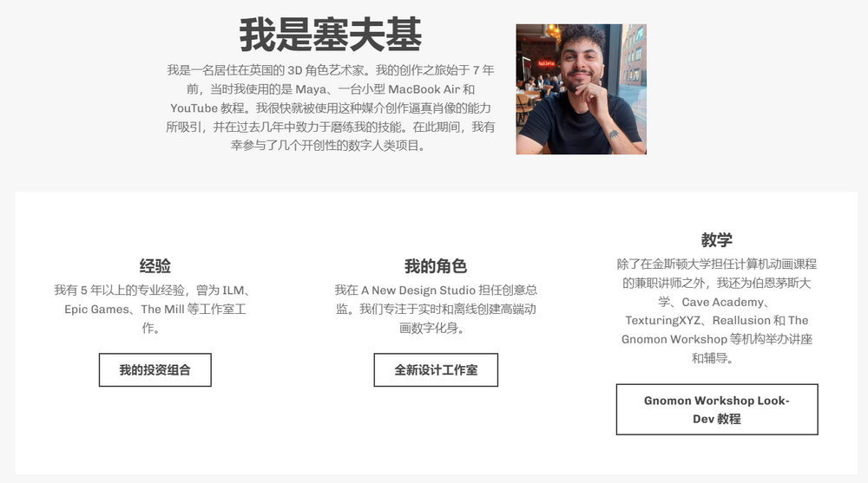The height and width of the screenshot is (483, 868).
Task: Open Gnomon Workshop Look-Dev 教程 button
Action: point(717,409)
